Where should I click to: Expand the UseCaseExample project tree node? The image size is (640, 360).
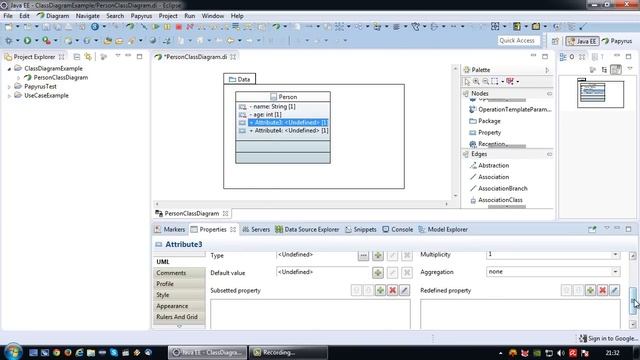[9, 96]
